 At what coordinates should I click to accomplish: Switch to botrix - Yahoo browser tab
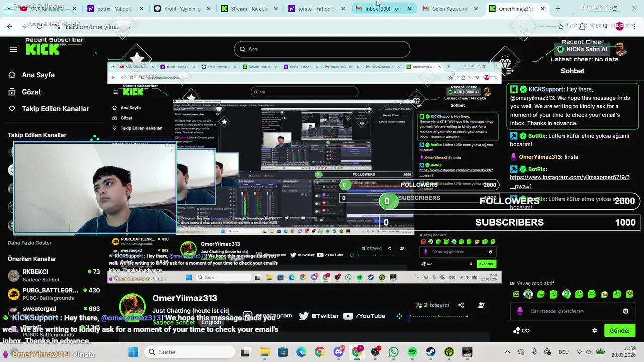click(115, 9)
